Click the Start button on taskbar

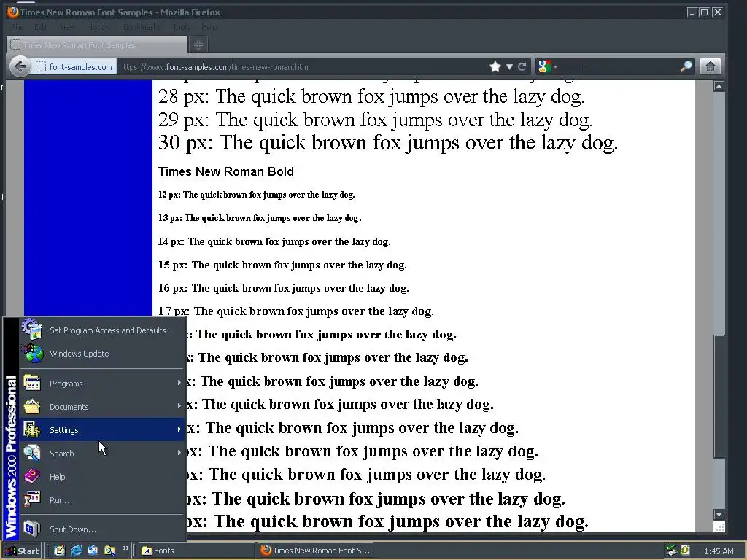(x=22, y=551)
